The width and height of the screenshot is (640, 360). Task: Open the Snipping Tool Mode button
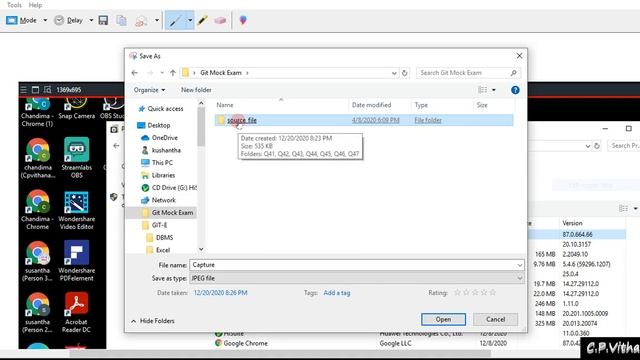click(x=21, y=20)
